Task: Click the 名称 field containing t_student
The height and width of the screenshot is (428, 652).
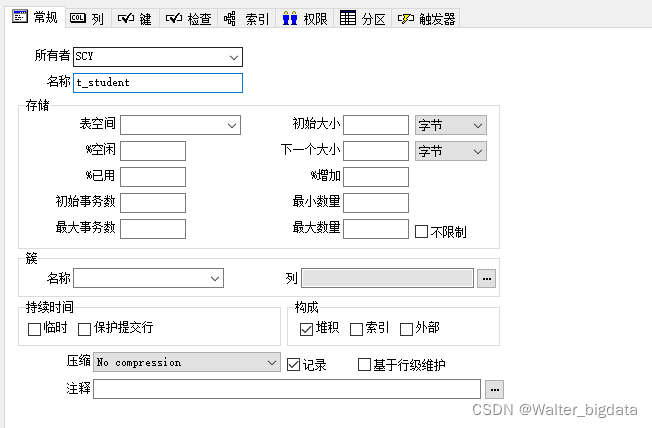Action: pos(158,83)
